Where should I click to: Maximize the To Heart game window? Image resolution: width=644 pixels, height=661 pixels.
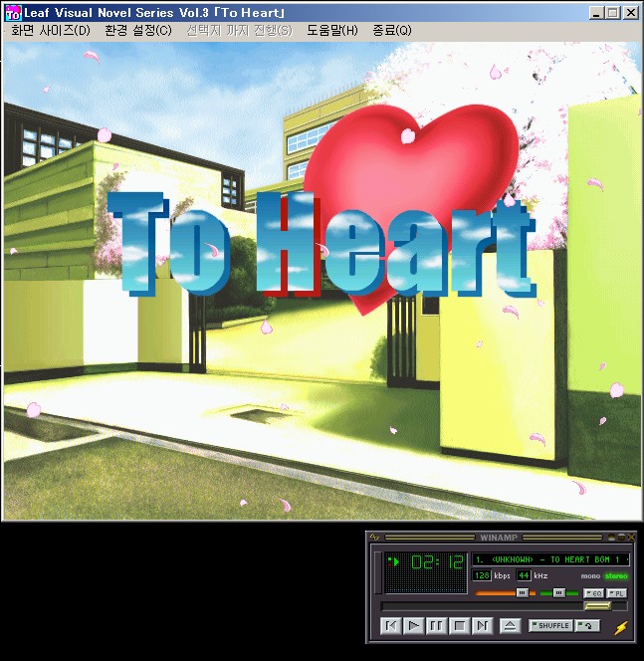[613, 13]
